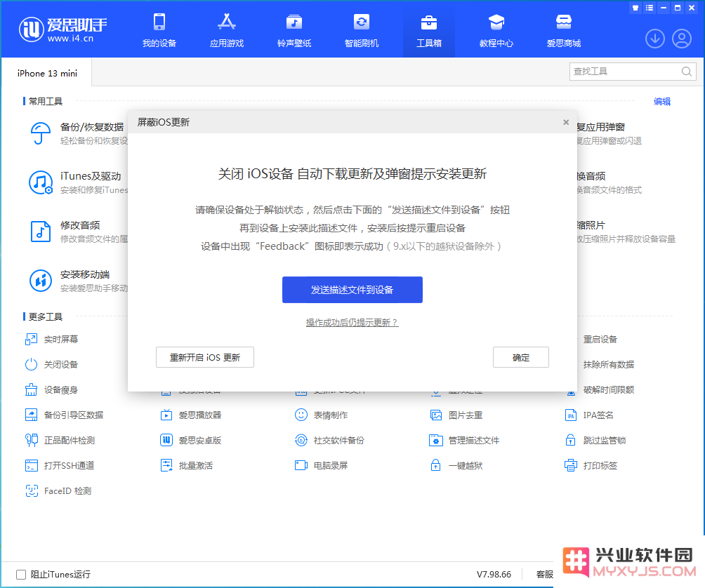
Task: Click the 爱思助手 logo
Action: pyautogui.click(x=63, y=29)
